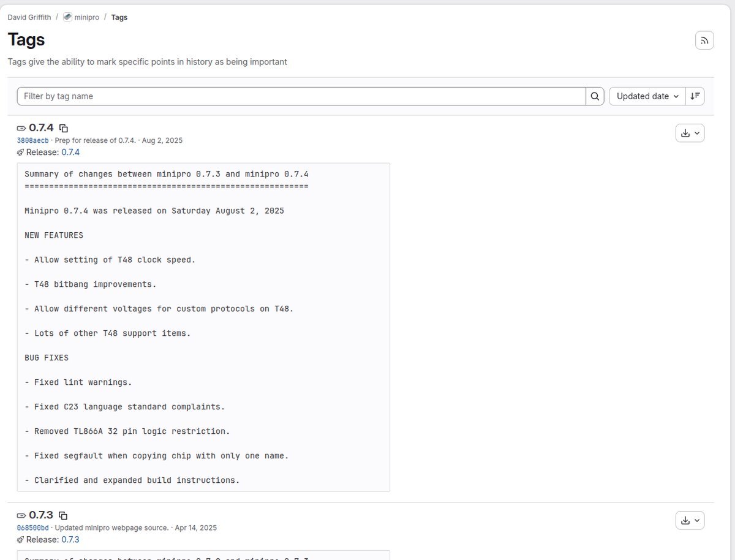Open Release 0.7.4 link

click(x=70, y=152)
